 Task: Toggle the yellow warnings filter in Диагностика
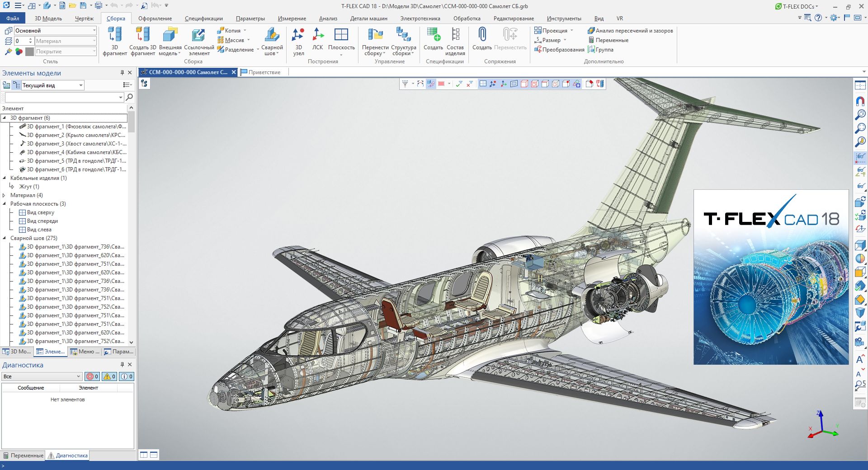(x=109, y=376)
